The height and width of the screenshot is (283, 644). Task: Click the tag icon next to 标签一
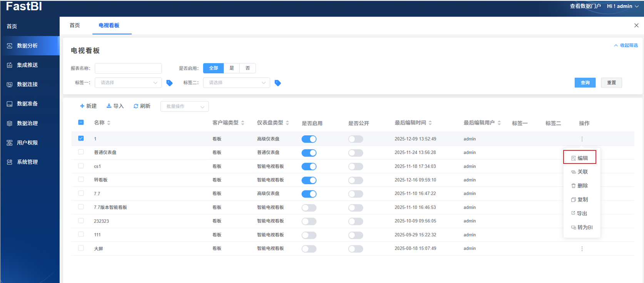click(169, 83)
